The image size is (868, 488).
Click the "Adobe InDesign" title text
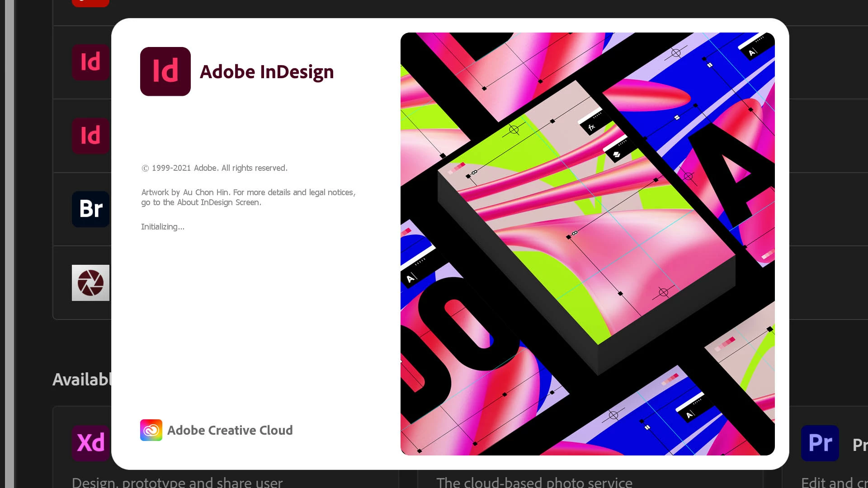(267, 72)
